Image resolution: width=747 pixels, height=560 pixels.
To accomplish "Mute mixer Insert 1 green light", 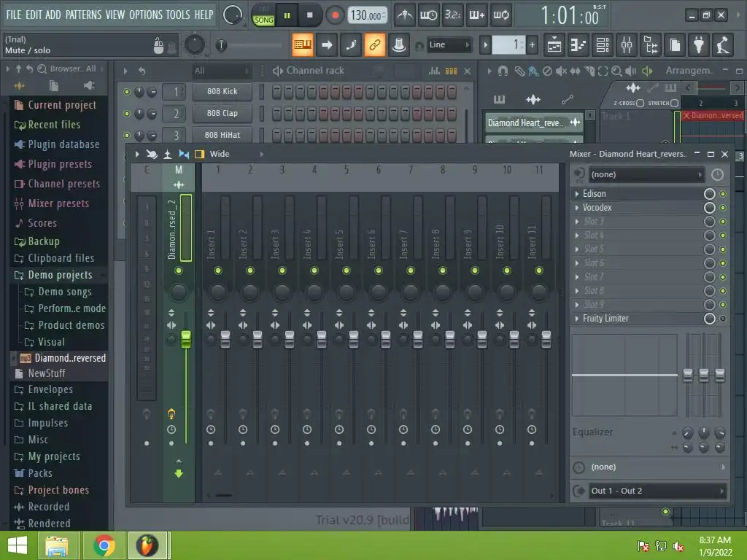I will click(218, 271).
